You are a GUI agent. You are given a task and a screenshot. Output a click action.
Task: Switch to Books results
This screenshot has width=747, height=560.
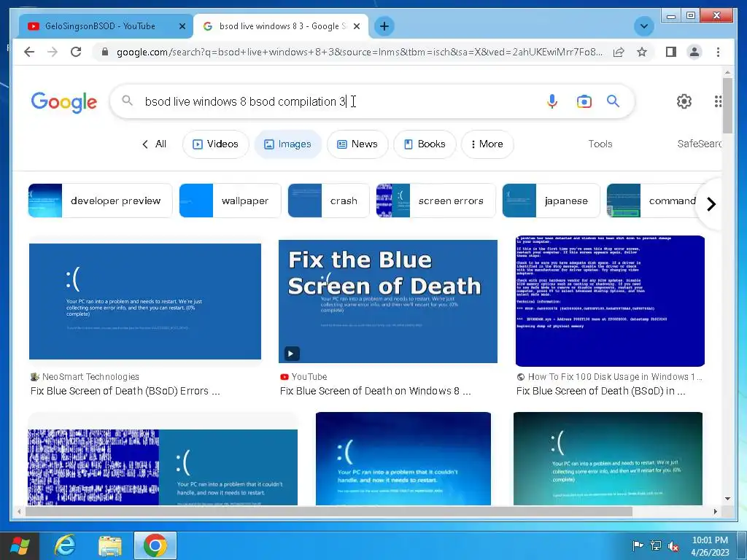coord(425,144)
